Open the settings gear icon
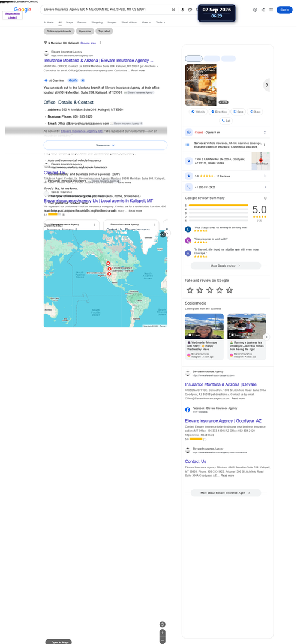Image resolution: width=300 pixels, height=644 pixels. click(x=255, y=10)
